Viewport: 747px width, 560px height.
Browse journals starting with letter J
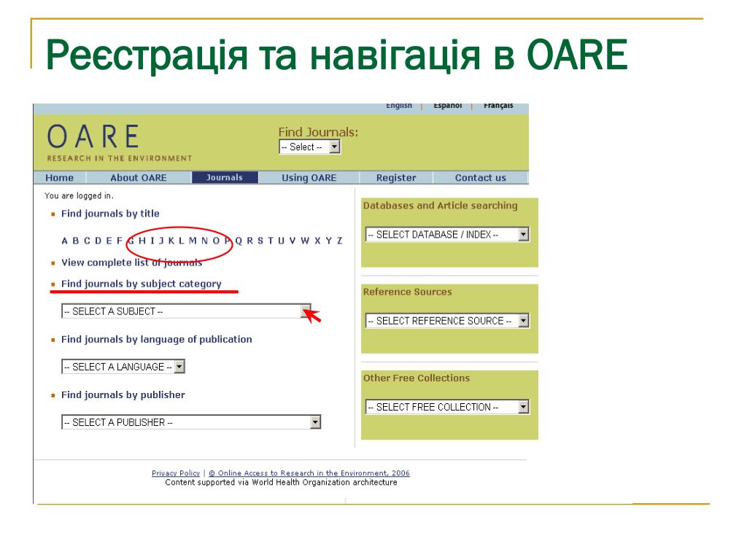(x=161, y=241)
